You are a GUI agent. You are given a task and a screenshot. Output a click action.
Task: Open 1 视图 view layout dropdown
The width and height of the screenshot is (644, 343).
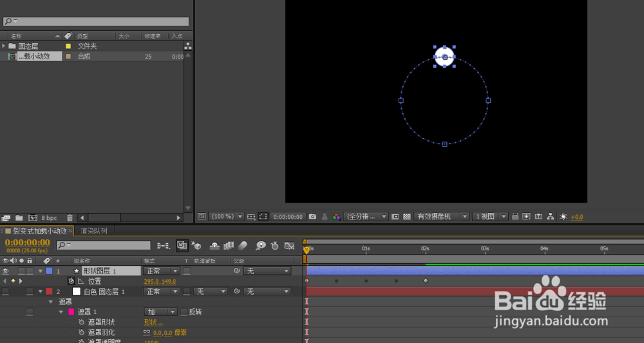coord(490,216)
